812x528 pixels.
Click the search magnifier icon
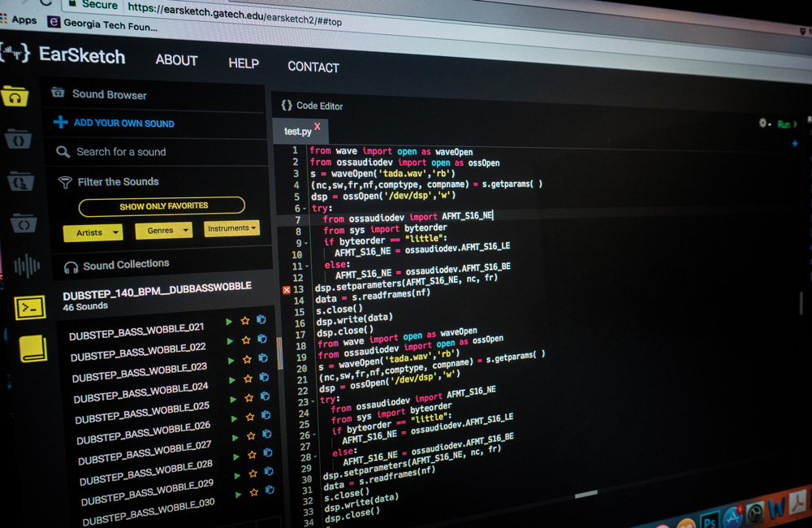(x=63, y=152)
